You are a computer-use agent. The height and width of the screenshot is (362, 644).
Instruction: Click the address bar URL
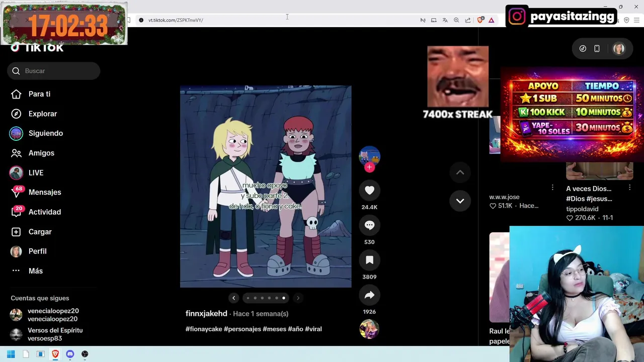pos(176,20)
